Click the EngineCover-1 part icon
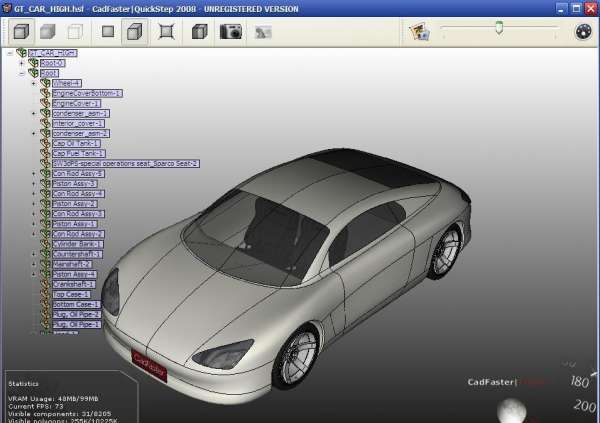Screen dimensions: 600x423 coord(45,103)
